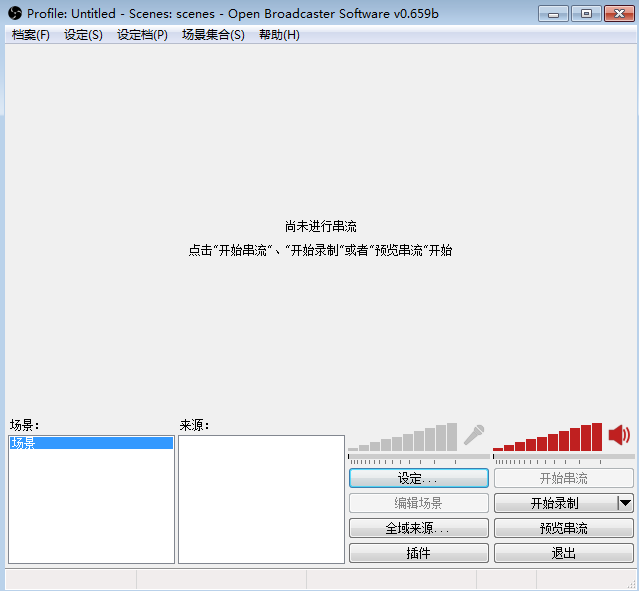Open the 档案(F) menu

[31, 35]
